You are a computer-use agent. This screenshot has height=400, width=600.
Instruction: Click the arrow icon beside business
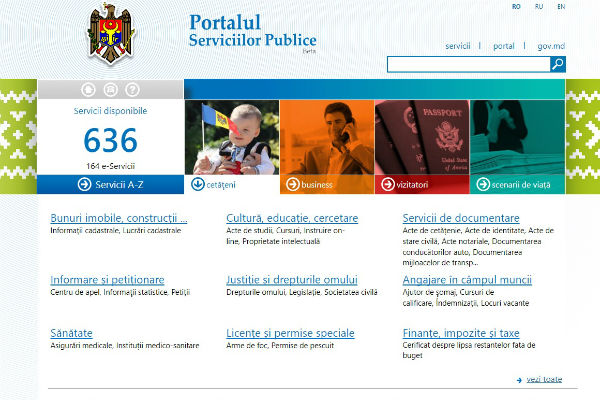[x=292, y=184]
